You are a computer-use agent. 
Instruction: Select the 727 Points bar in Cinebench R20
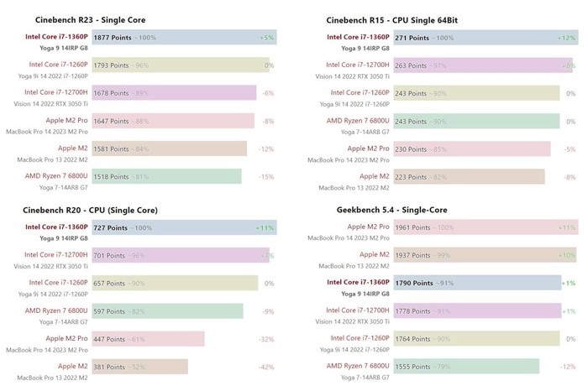coord(217,227)
